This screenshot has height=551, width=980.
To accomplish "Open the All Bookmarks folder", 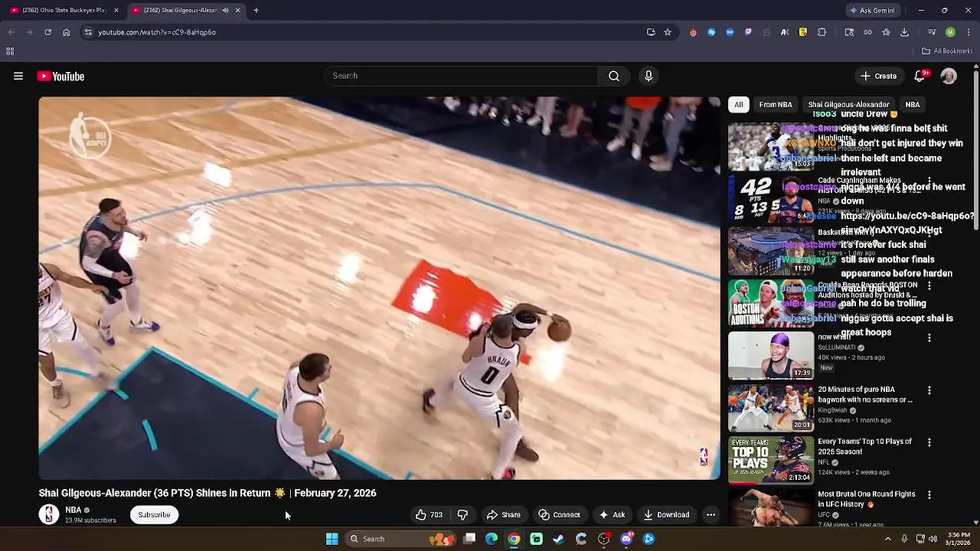I will 946,51.
